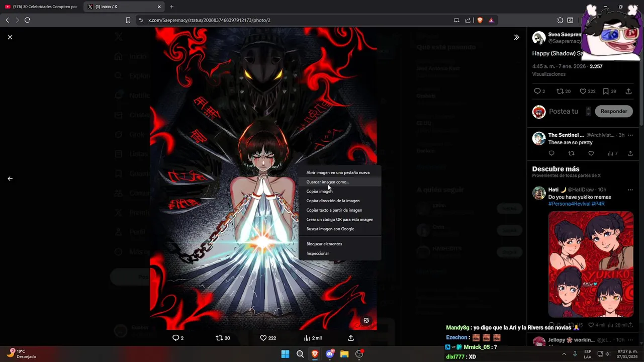Open the clock showing 07:27 p. m.
Image resolution: width=644 pixels, height=362 pixels.
click(626, 354)
